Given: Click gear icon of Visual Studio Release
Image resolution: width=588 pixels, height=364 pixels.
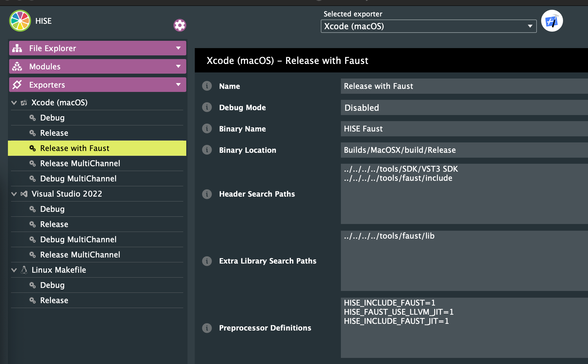Looking at the screenshot, I should (33, 224).
